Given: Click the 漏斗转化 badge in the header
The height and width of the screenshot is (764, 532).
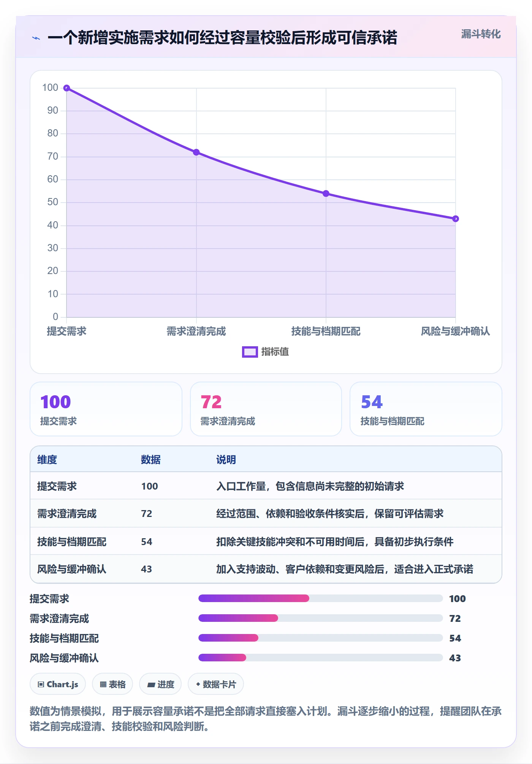Looking at the screenshot, I should coord(481,34).
